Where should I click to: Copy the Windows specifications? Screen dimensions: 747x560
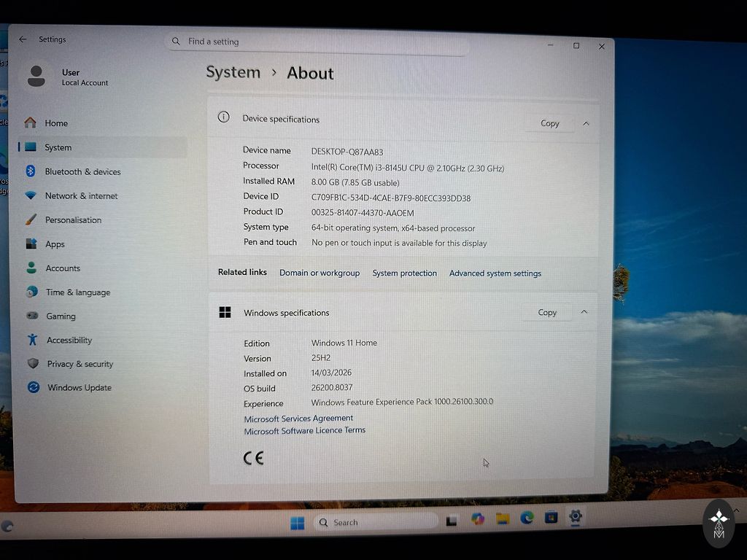pos(547,312)
